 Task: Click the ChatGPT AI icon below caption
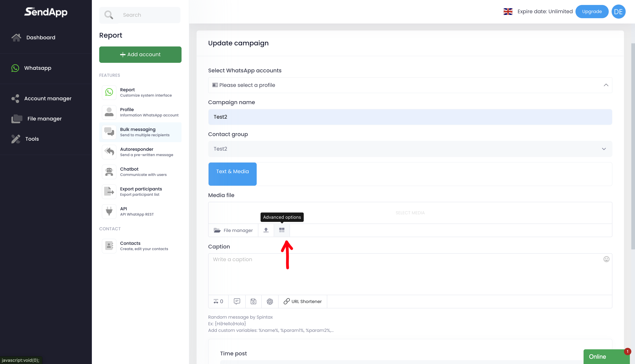point(270,301)
